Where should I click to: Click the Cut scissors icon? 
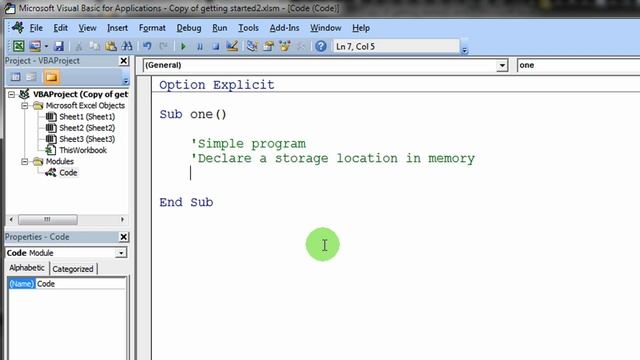79,46
